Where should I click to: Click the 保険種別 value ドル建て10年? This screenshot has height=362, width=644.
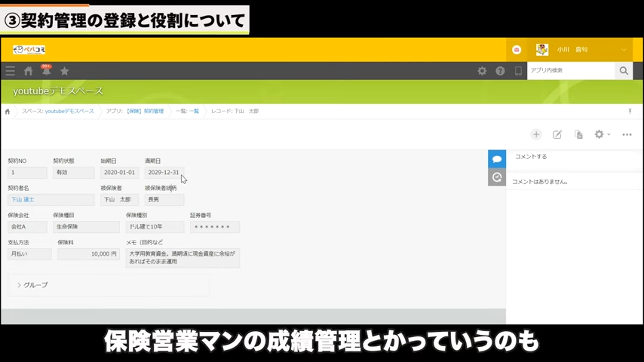tap(155, 227)
